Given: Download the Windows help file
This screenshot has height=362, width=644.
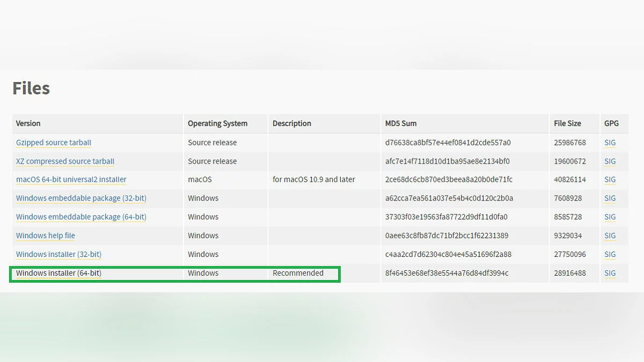Looking at the screenshot, I should (46, 235).
